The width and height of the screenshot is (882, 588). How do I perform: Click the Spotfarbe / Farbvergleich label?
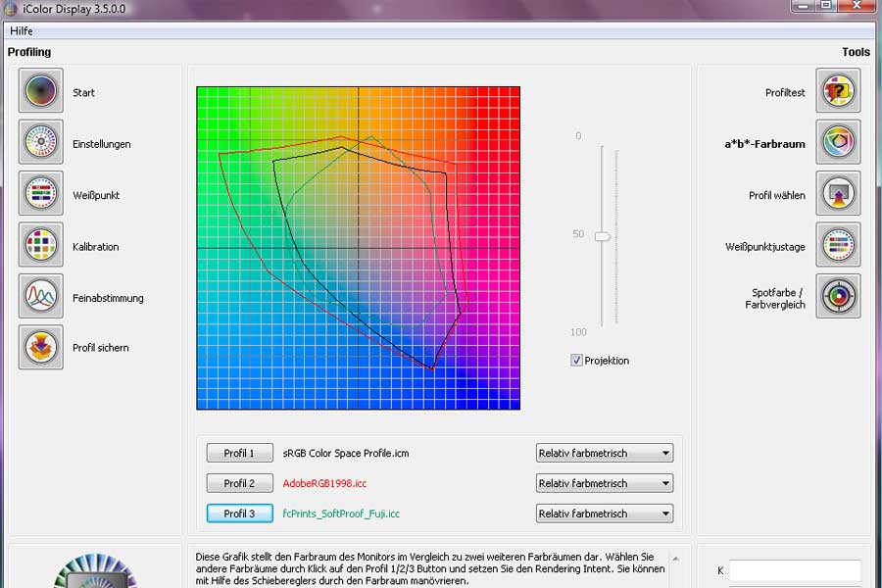[x=775, y=299]
